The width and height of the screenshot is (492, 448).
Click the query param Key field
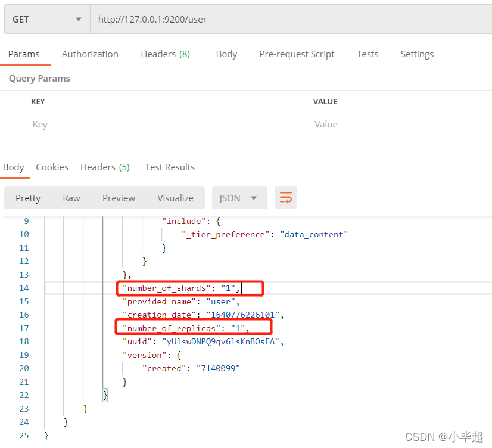coord(168,125)
